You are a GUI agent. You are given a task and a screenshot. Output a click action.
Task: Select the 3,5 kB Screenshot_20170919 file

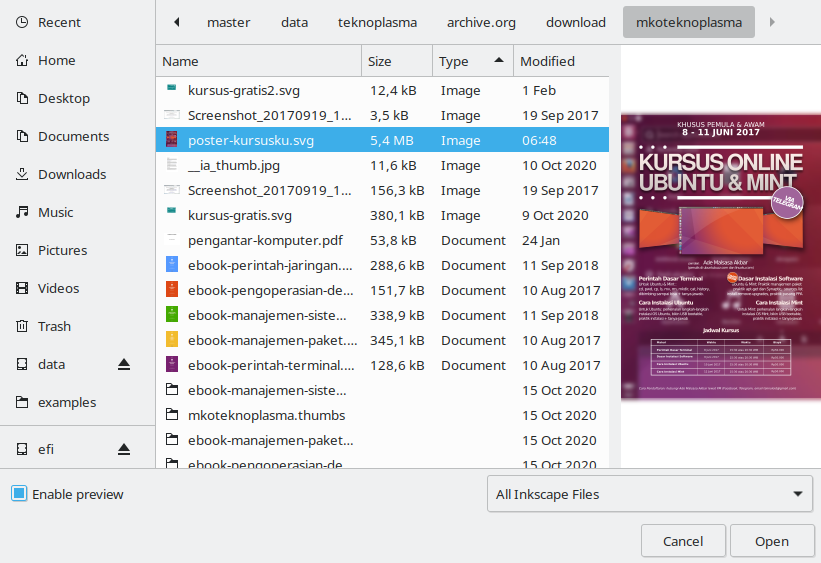382,115
